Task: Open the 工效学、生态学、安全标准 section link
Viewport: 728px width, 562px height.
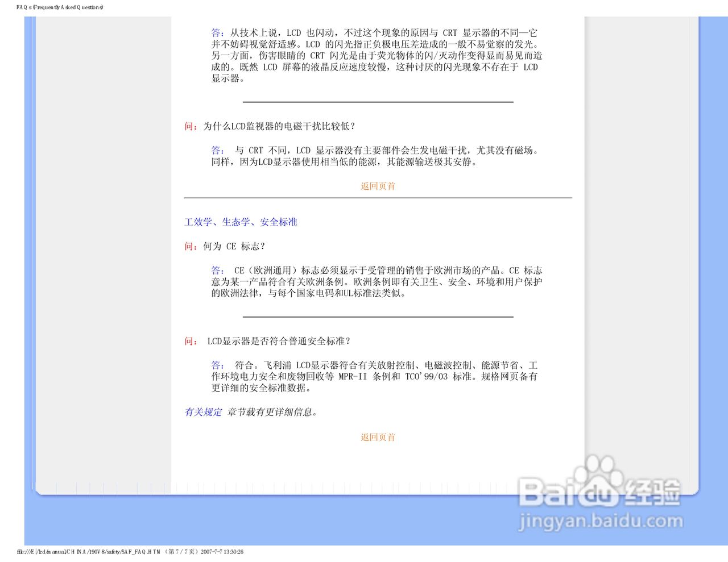Action: pos(241,222)
